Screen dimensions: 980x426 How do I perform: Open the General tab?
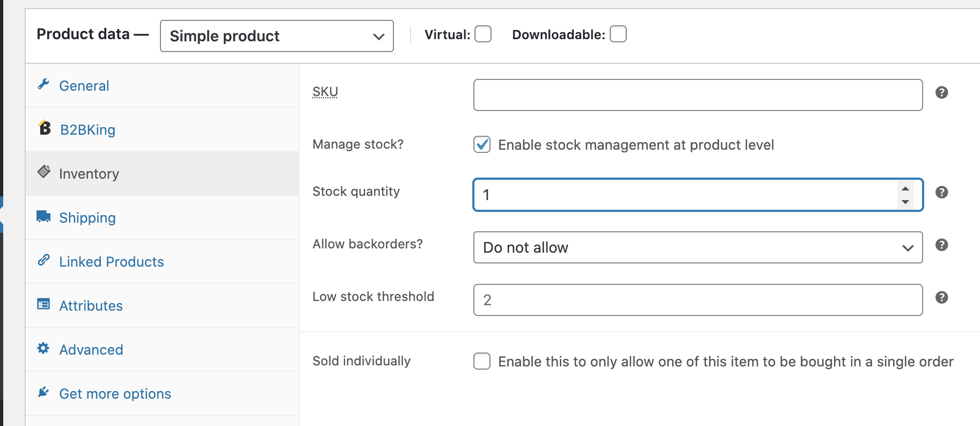click(162, 86)
